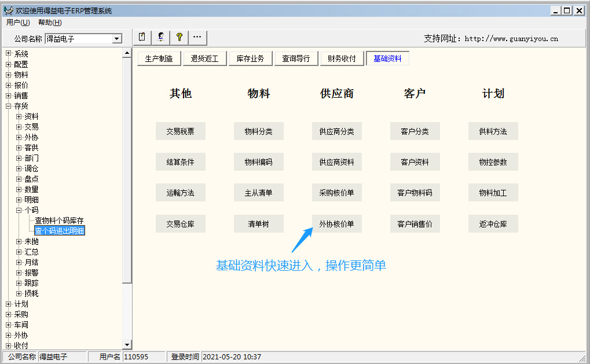Open the 用户(U) menu
This screenshot has height=364, width=590.
pos(18,23)
